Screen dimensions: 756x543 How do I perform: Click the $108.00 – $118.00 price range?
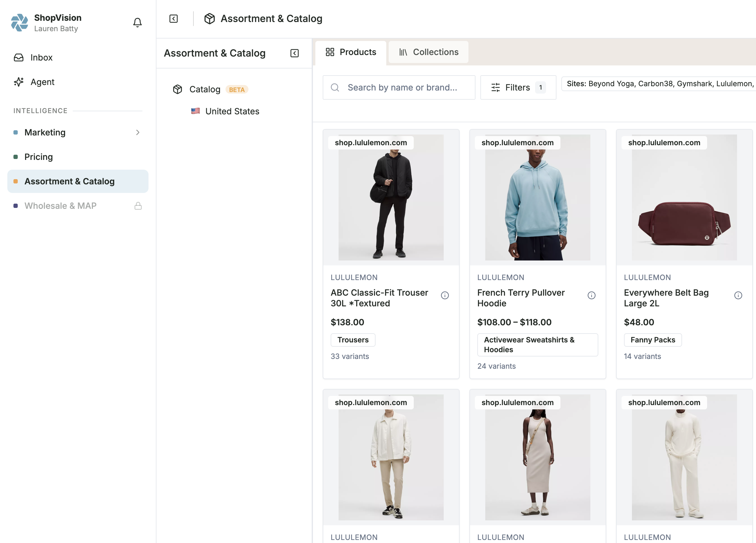click(514, 322)
